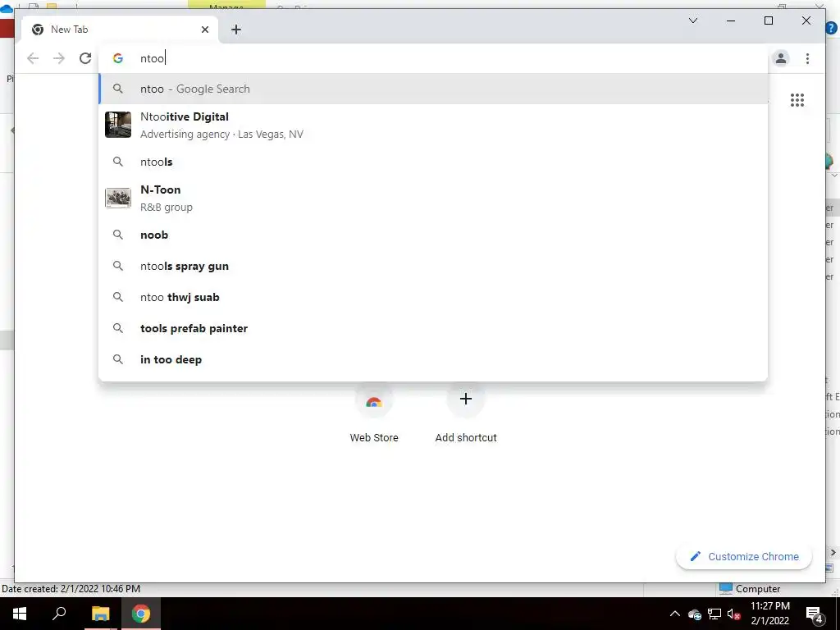Open the Google apps grid
This screenshot has height=630, width=840.
tap(797, 99)
